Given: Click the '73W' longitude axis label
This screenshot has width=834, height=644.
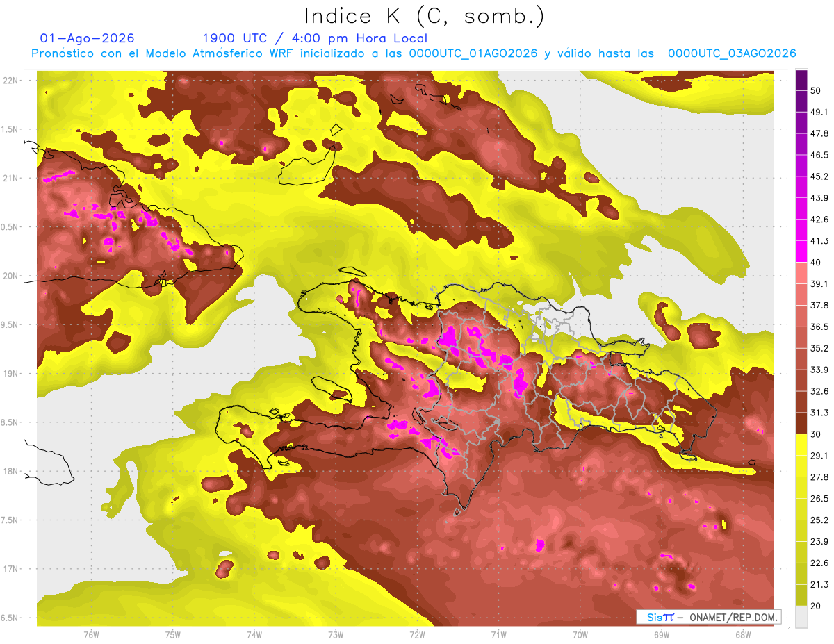Looking at the screenshot, I should 336,635.
